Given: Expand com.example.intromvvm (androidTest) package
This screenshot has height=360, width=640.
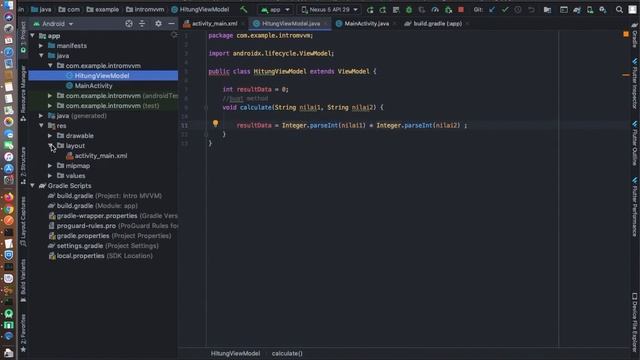Looking at the screenshot, I should (50, 96).
